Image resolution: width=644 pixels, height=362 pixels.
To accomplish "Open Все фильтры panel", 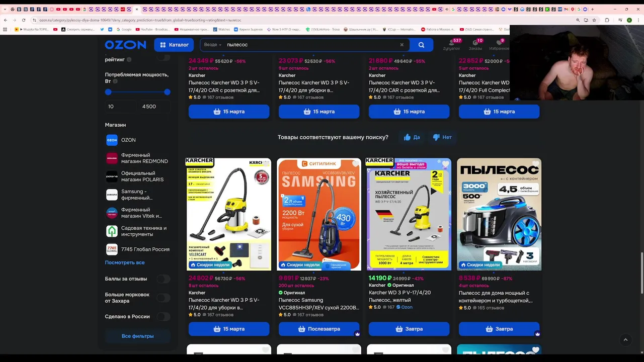I will coord(137,336).
